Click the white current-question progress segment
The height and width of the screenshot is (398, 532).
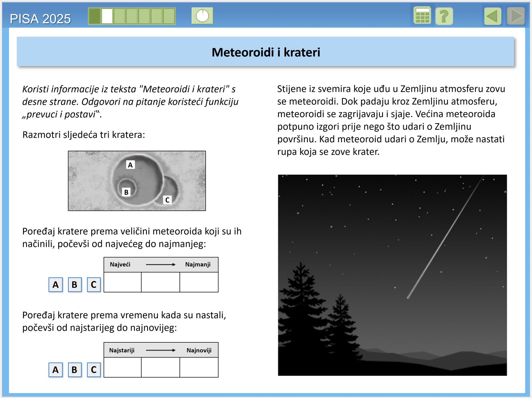coord(107,16)
